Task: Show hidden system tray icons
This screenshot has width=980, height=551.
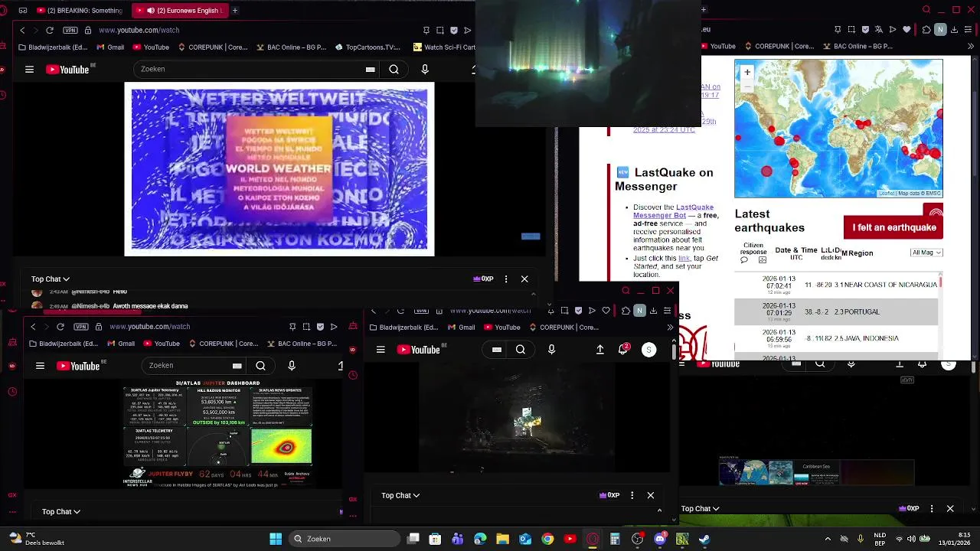Action: pyautogui.click(x=828, y=539)
